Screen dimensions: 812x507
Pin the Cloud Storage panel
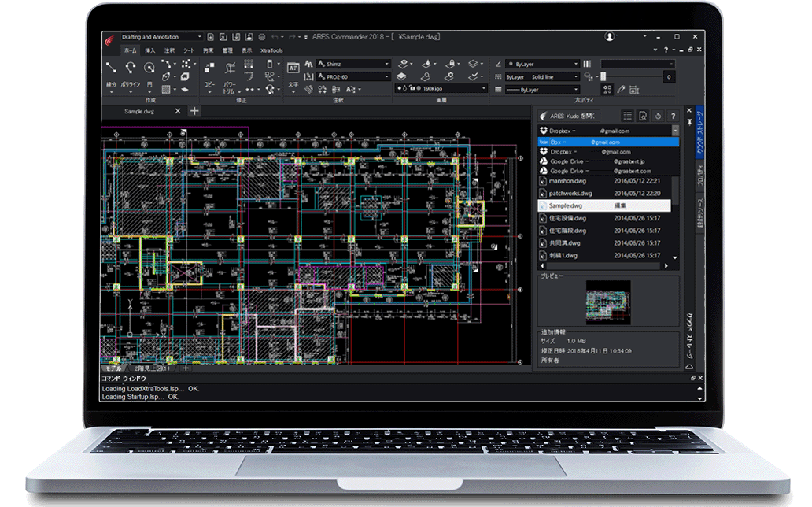tap(689, 120)
